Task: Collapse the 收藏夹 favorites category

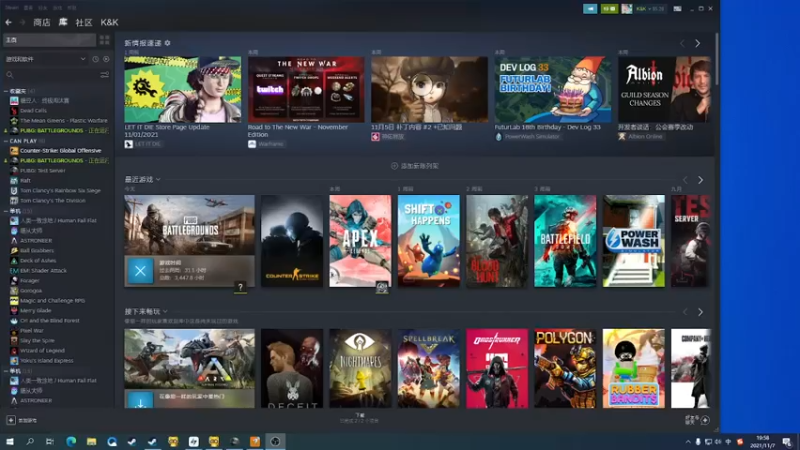Action: click(x=6, y=91)
